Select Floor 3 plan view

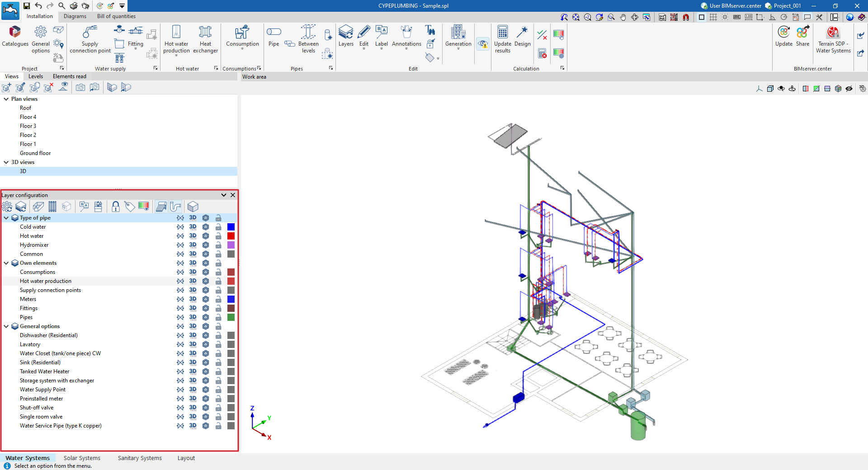[x=28, y=126]
